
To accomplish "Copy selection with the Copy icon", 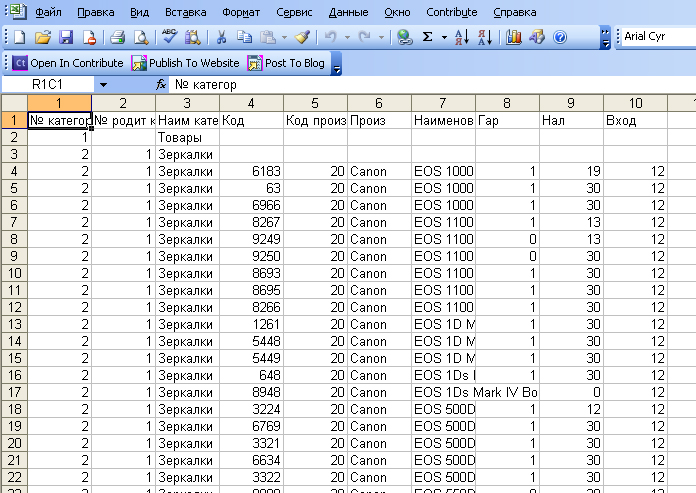I will click(x=244, y=37).
